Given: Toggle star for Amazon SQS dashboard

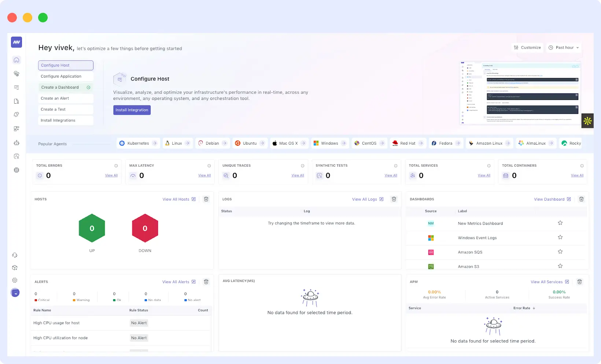Looking at the screenshot, I should pyautogui.click(x=560, y=252).
